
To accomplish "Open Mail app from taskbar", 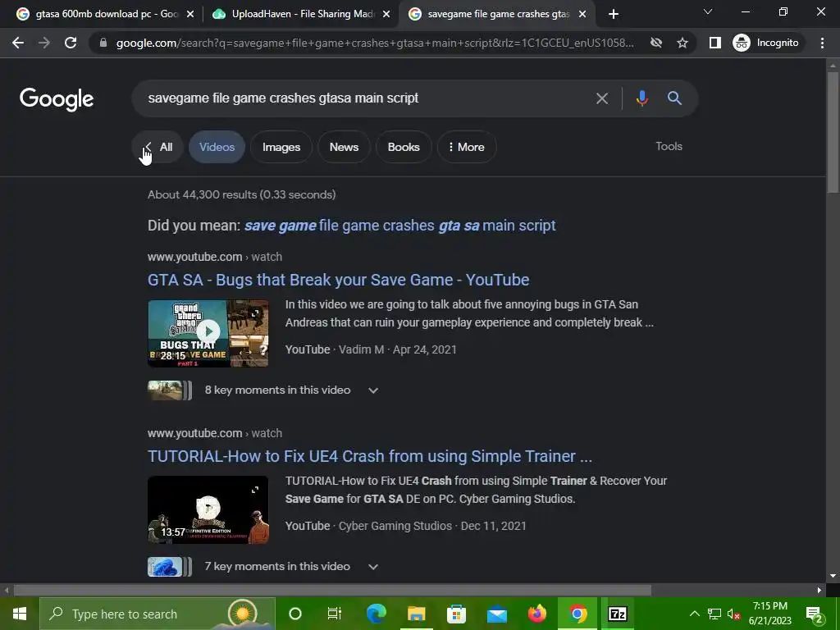I will tap(496, 614).
